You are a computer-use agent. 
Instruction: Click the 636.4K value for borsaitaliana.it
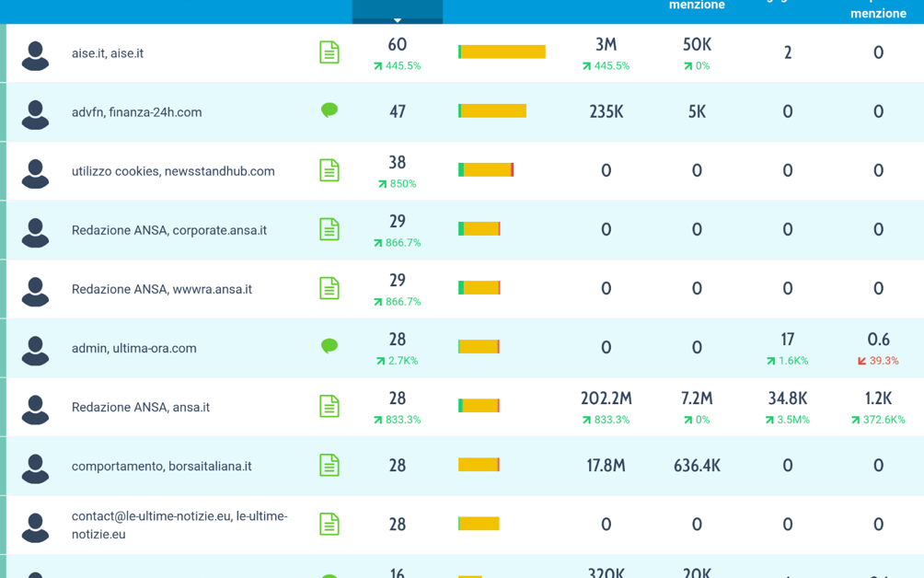pos(697,466)
